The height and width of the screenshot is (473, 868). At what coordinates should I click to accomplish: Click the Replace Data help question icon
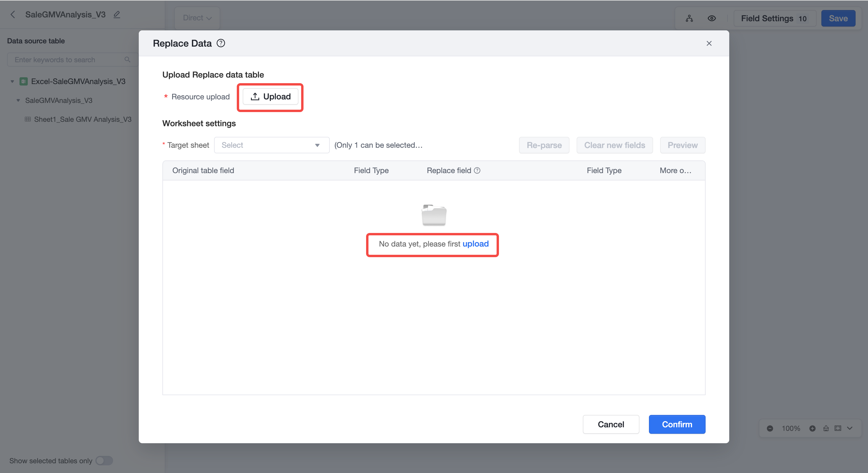pyautogui.click(x=221, y=43)
